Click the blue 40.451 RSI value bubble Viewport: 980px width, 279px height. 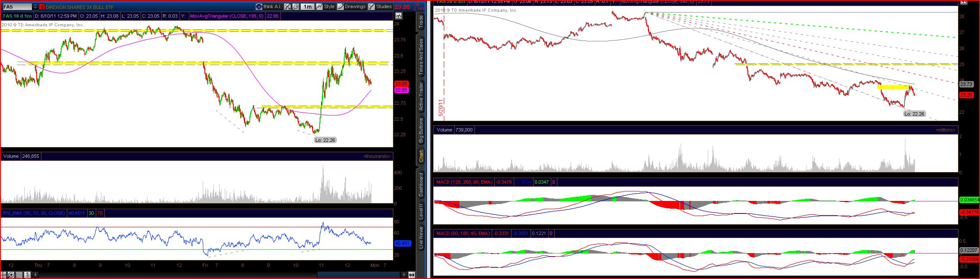402,243
